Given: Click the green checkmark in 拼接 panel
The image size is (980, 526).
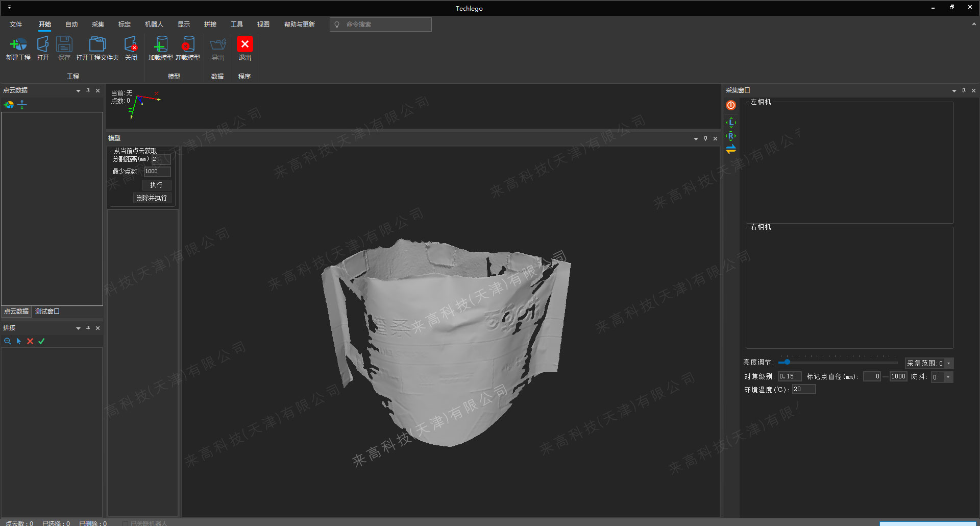Looking at the screenshot, I should [x=41, y=341].
